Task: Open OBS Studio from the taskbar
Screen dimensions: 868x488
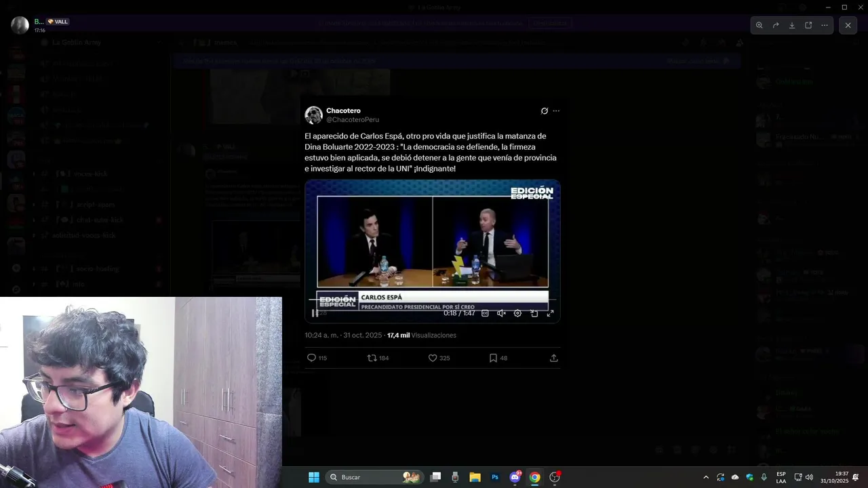Action: tap(555, 477)
